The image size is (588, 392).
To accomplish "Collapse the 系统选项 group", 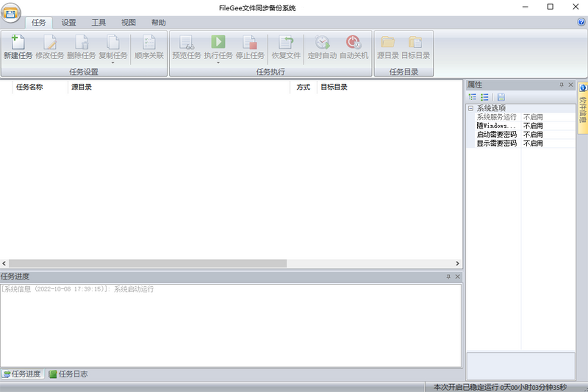I will click(471, 108).
